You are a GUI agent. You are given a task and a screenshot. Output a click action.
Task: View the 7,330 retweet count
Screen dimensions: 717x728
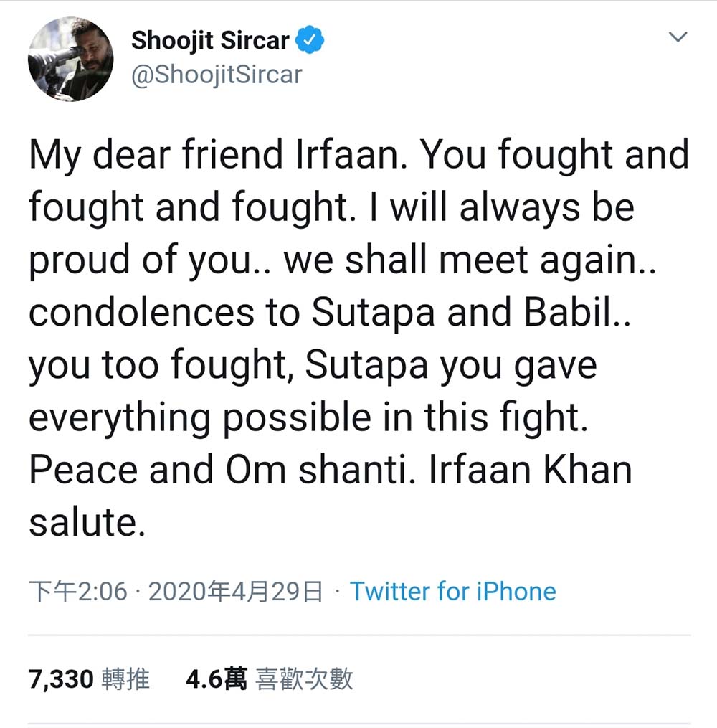click(62, 679)
